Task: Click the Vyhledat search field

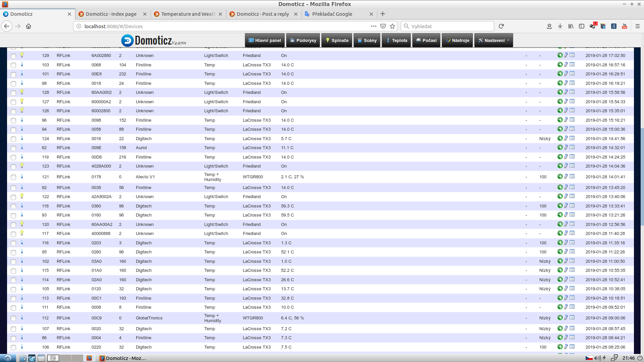Action: [x=447, y=26]
